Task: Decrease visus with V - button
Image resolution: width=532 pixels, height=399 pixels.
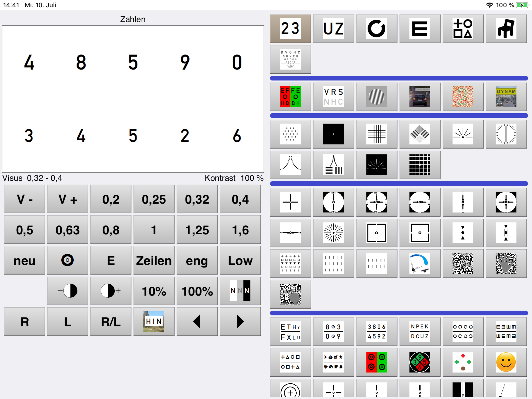Action: coord(25,199)
